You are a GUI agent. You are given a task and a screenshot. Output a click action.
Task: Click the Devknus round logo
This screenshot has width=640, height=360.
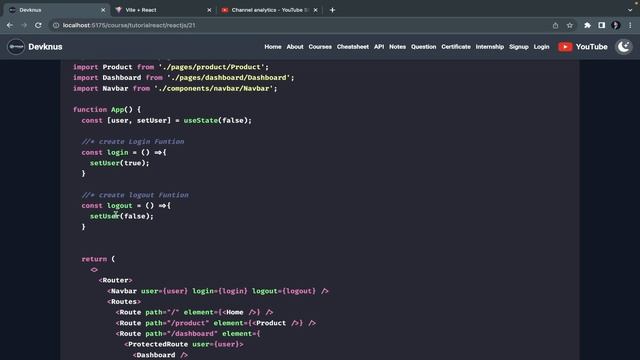click(16, 47)
